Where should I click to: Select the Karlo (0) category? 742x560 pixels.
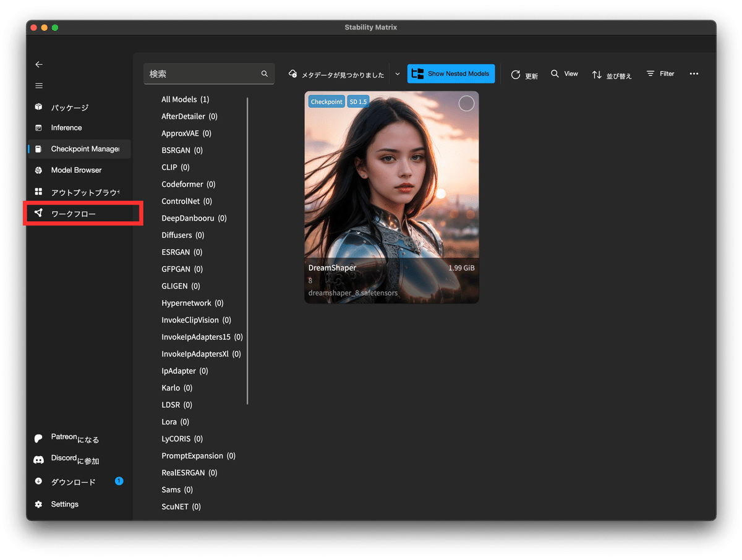click(177, 388)
